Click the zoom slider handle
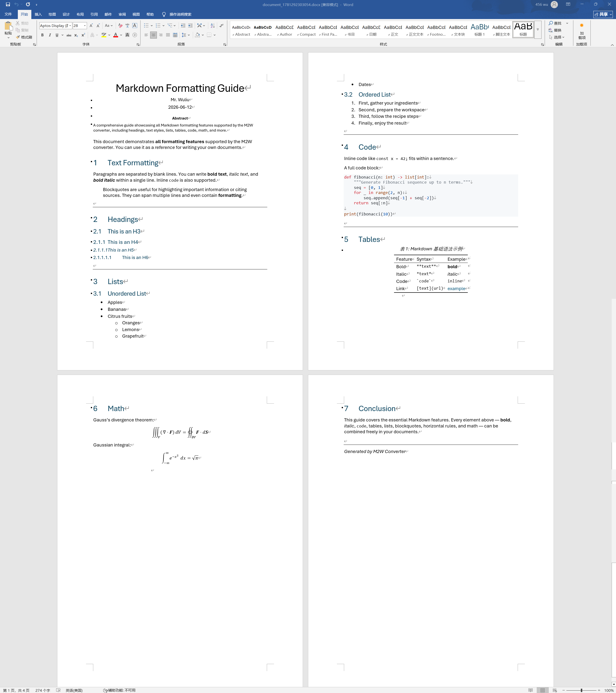 point(581,690)
